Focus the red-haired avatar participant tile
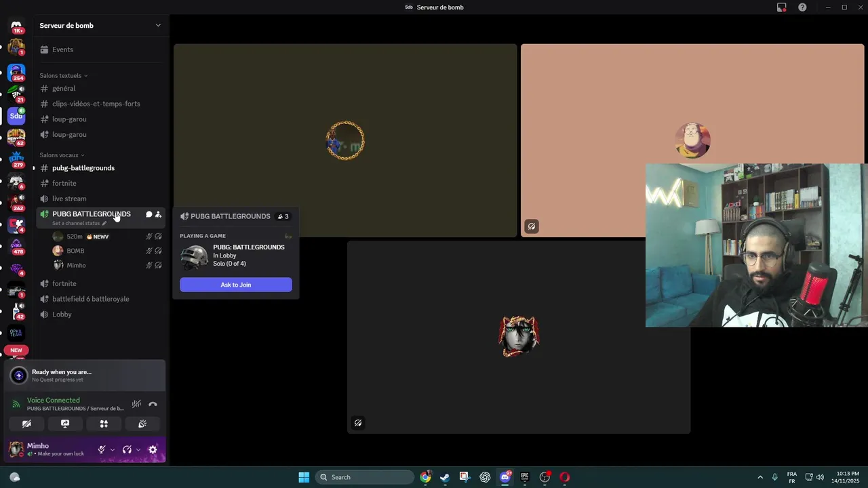The width and height of the screenshot is (868, 488). 519,337
